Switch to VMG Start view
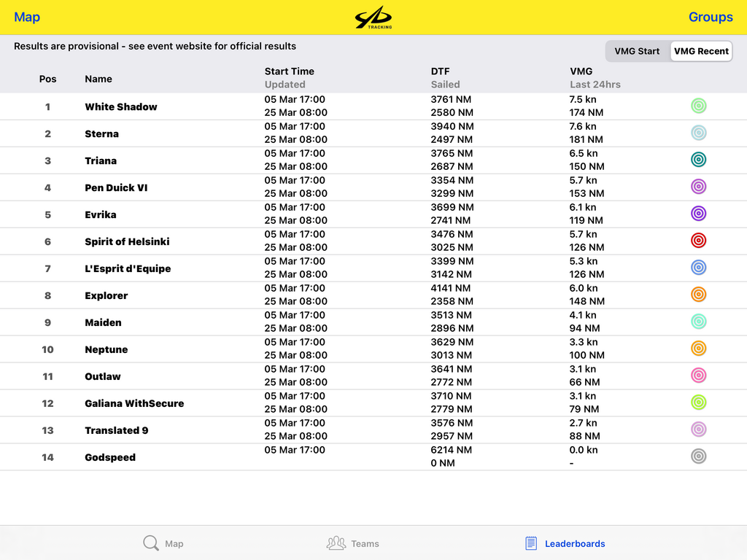 (637, 51)
